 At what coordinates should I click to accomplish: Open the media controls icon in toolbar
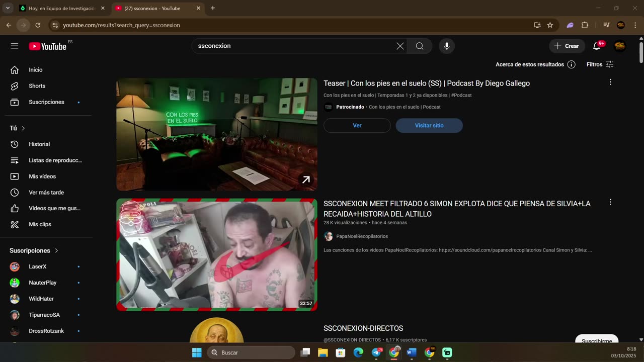click(x=606, y=25)
